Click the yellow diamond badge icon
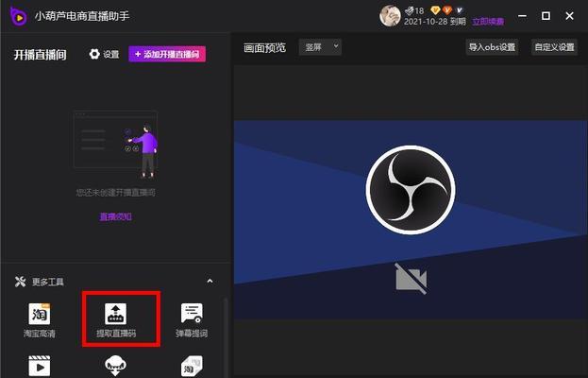 point(435,10)
